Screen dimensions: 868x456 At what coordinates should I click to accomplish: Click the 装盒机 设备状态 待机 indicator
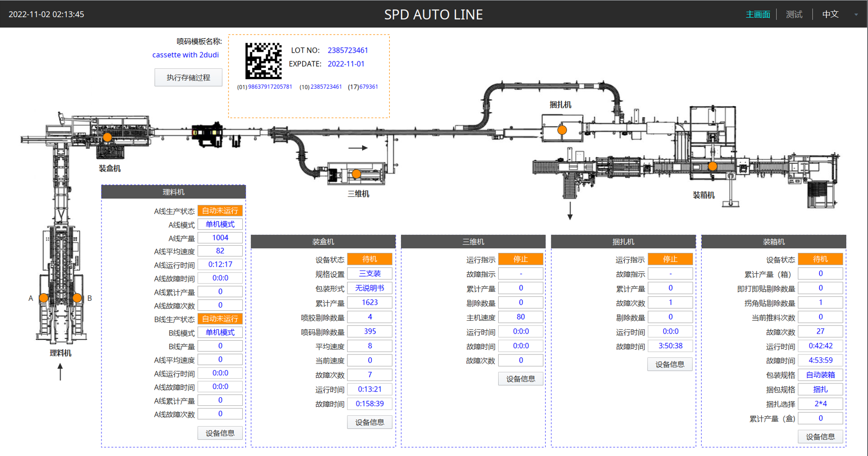click(370, 259)
